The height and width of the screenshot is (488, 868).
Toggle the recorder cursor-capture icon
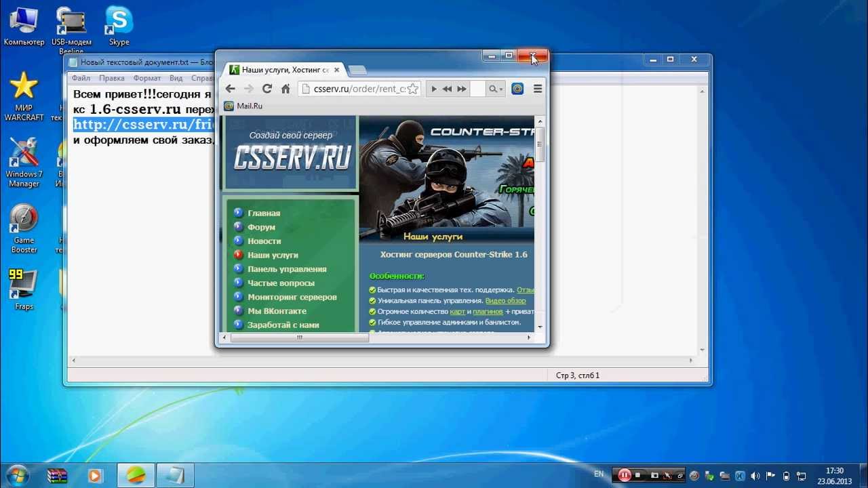tap(668, 476)
